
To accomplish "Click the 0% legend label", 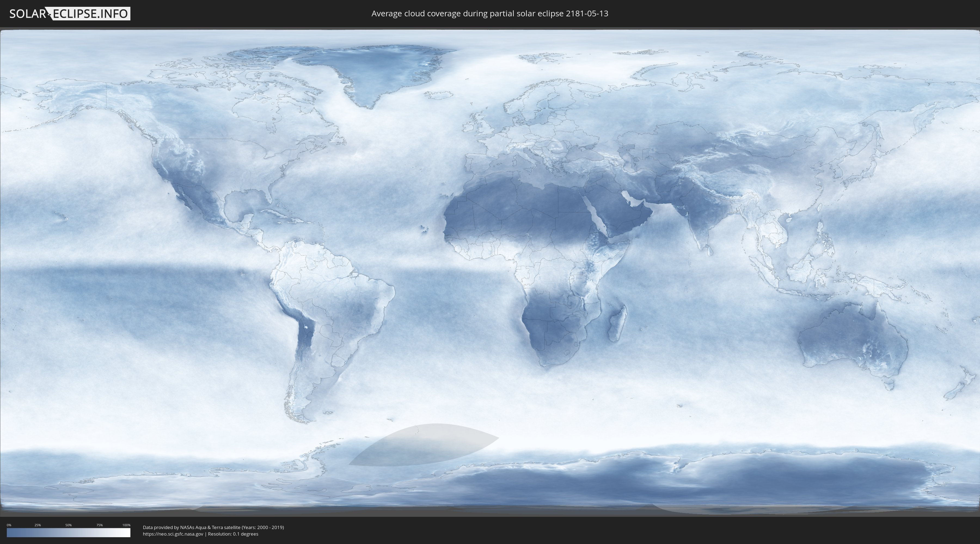I will pyautogui.click(x=9, y=525).
